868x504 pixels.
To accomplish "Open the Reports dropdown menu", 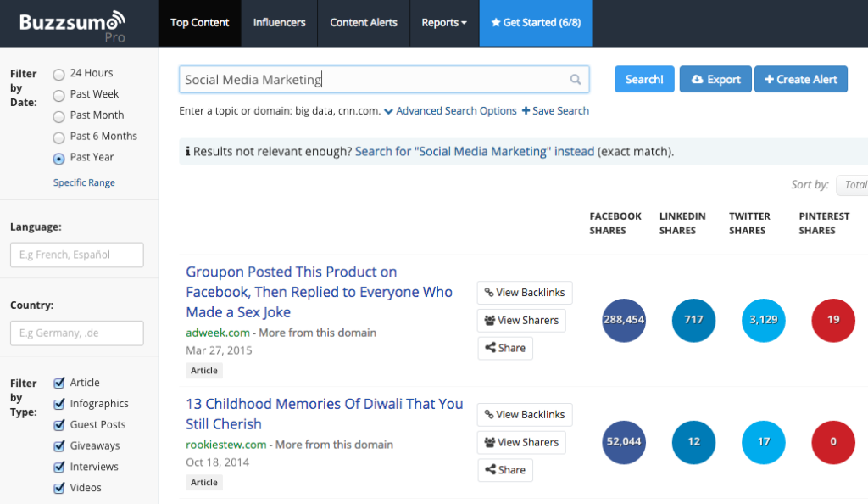I will tap(444, 23).
